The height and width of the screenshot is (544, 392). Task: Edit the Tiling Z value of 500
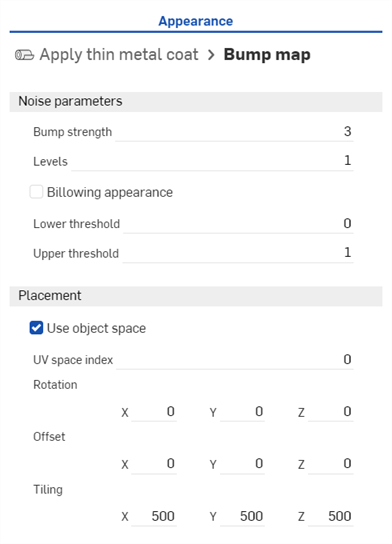point(331,517)
